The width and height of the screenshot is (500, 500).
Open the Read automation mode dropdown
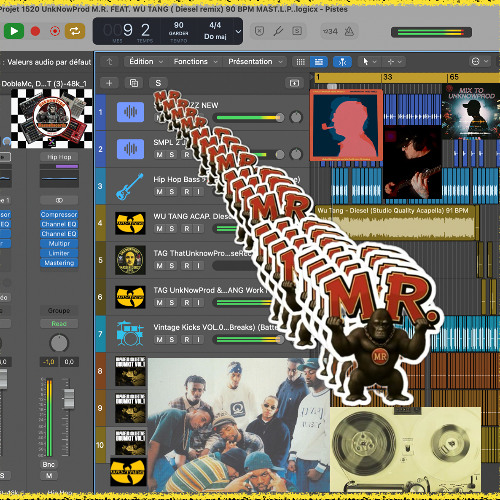tap(59, 323)
